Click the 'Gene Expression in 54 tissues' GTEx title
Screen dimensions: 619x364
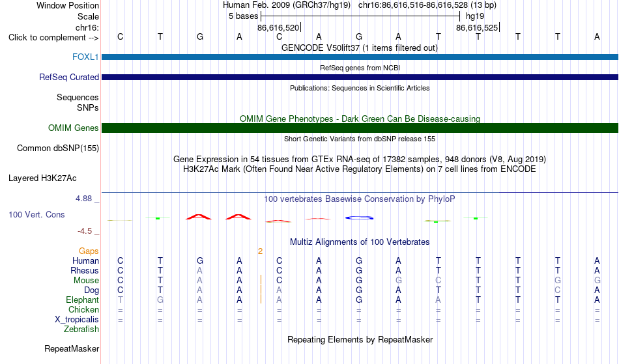click(360, 160)
